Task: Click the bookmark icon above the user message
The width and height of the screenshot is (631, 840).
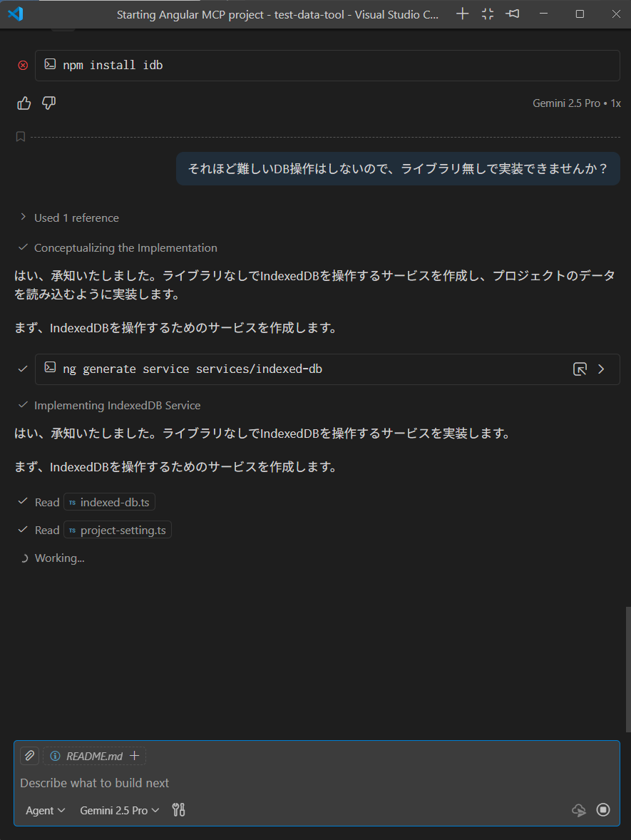Action: [20, 136]
